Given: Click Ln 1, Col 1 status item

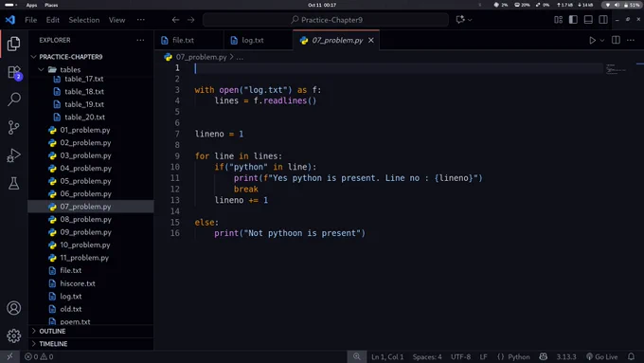Looking at the screenshot, I should tap(387, 356).
